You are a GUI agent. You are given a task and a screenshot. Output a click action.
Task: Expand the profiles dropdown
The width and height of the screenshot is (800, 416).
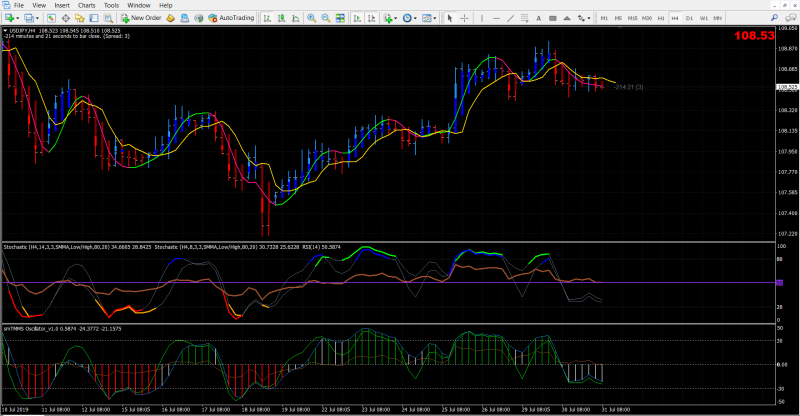click(38, 18)
